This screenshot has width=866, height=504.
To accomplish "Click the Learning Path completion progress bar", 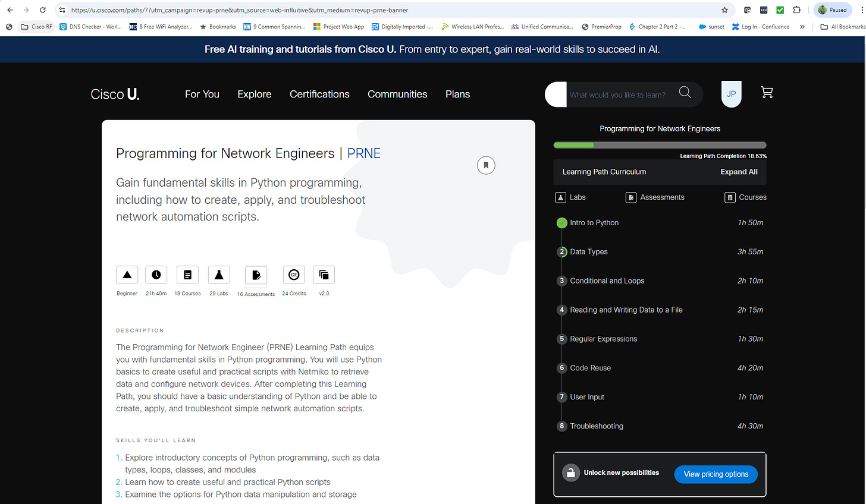I will 660,145.
